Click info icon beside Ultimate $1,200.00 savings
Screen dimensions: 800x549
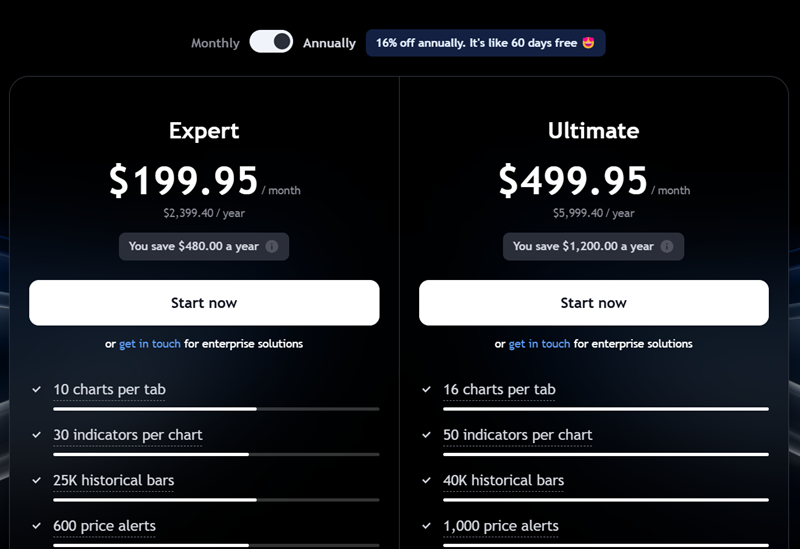click(x=667, y=247)
